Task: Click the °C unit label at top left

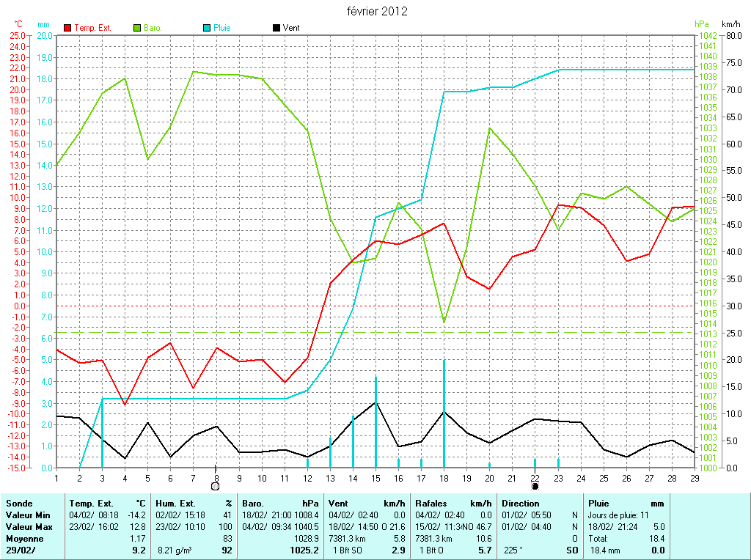Action: (18, 24)
